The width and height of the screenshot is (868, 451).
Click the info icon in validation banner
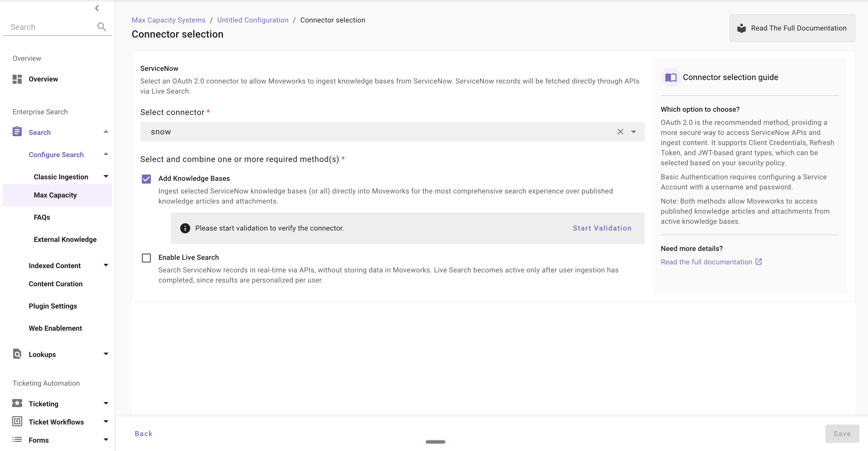[185, 228]
